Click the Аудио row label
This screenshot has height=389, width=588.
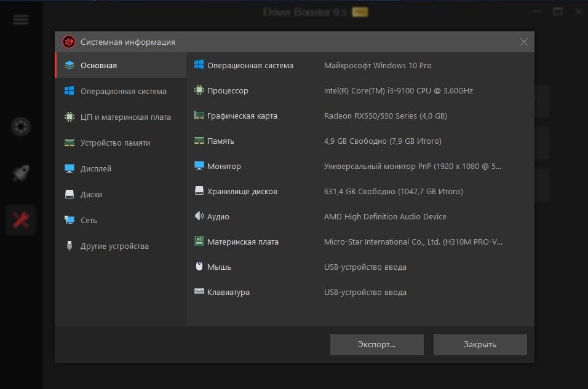(218, 216)
